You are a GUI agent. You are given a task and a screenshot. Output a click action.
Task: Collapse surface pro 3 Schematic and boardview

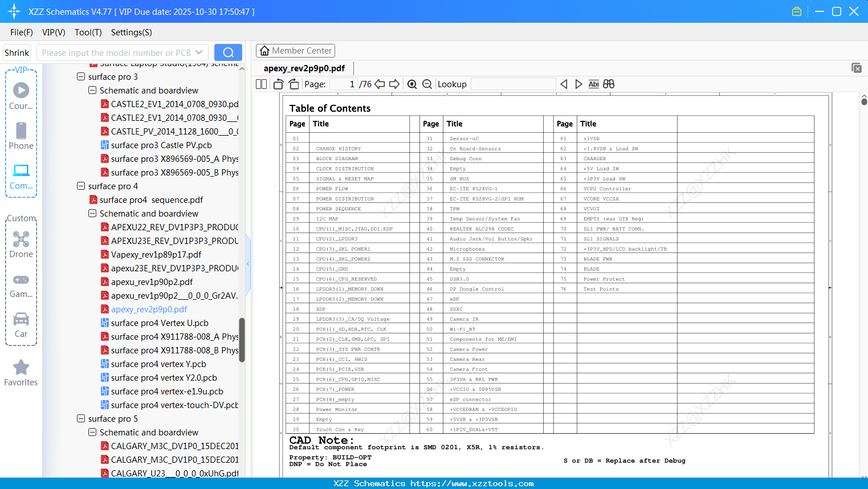92,90
